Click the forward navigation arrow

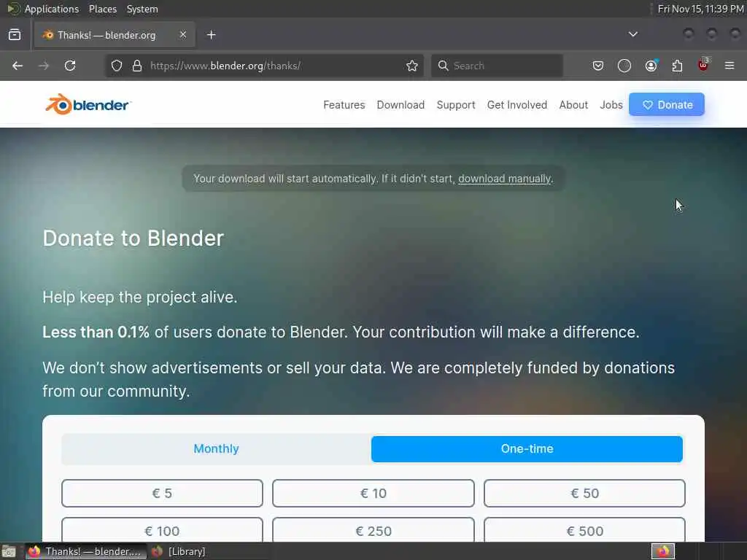tap(44, 66)
